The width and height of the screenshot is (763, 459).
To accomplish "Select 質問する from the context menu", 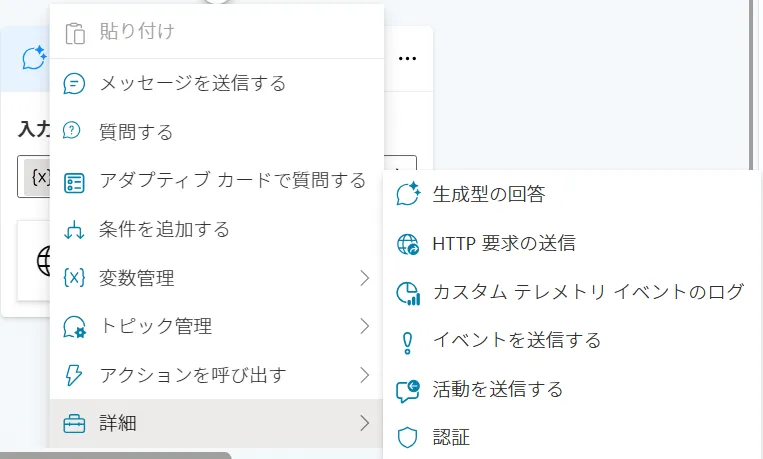I will (x=136, y=132).
